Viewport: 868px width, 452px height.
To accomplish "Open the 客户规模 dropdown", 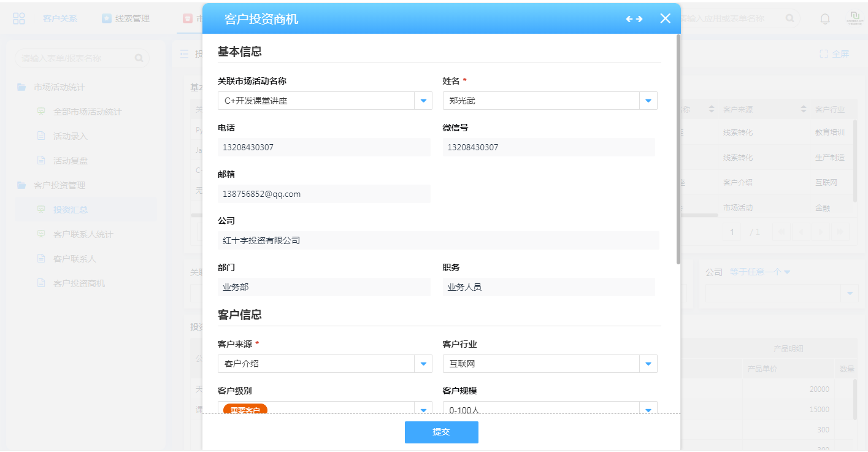I will (x=648, y=409).
